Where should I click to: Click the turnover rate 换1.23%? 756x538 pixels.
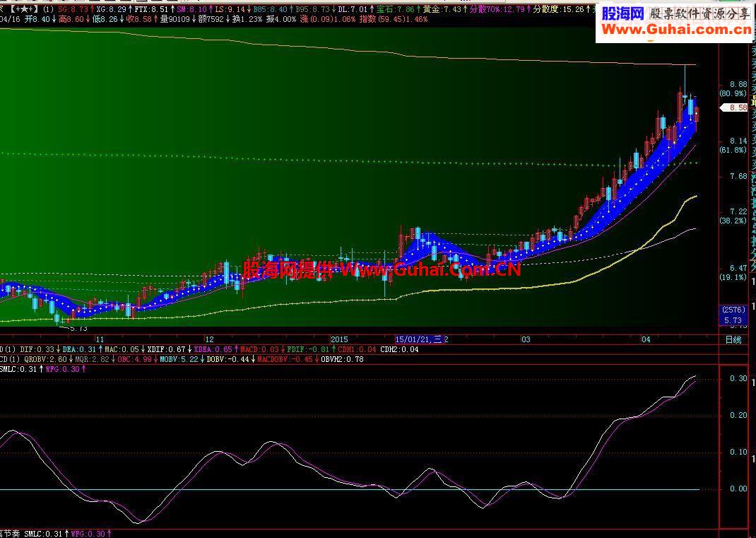(x=248, y=19)
